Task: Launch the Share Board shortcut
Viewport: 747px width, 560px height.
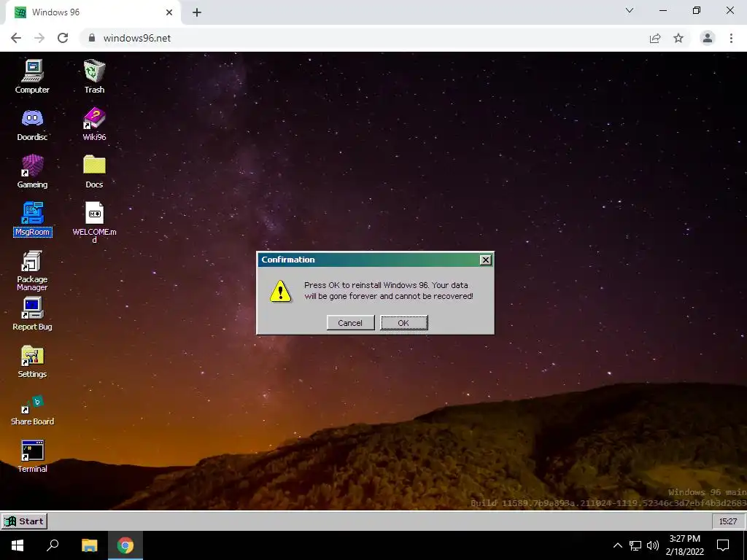Action: (32, 409)
